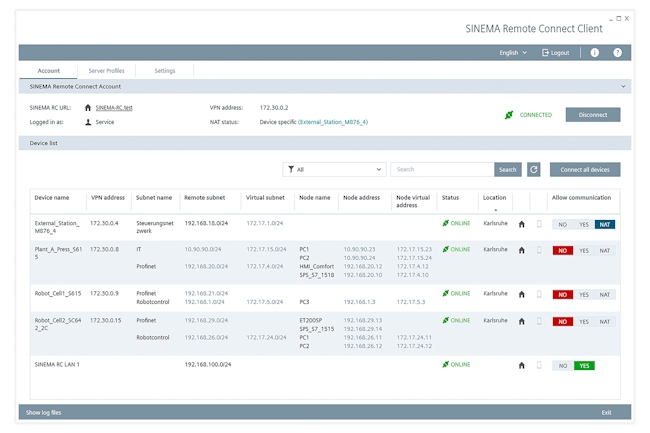Click mobile device icon in Robot_Cell1_S615 row

[x=539, y=295]
